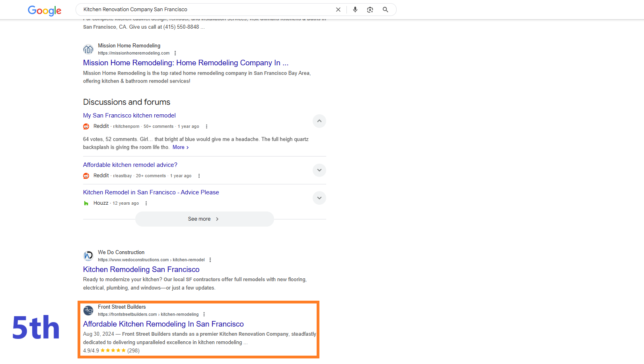Click the 12 years ago Houzz text
This screenshot has height=364, width=644.
point(126,204)
